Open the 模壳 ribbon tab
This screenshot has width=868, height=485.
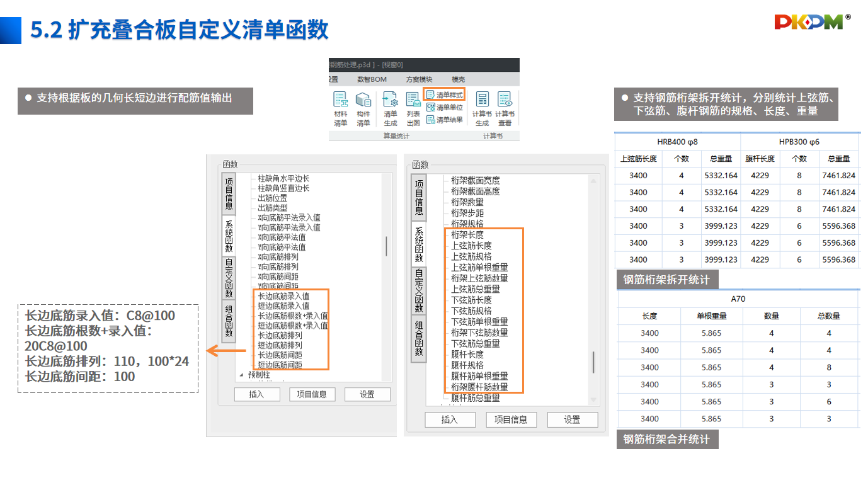(459, 79)
